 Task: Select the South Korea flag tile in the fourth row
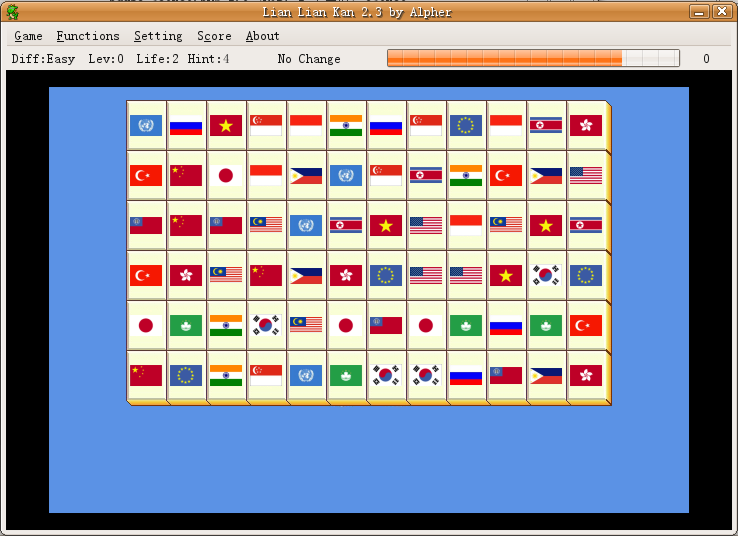(x=546, y=275)
